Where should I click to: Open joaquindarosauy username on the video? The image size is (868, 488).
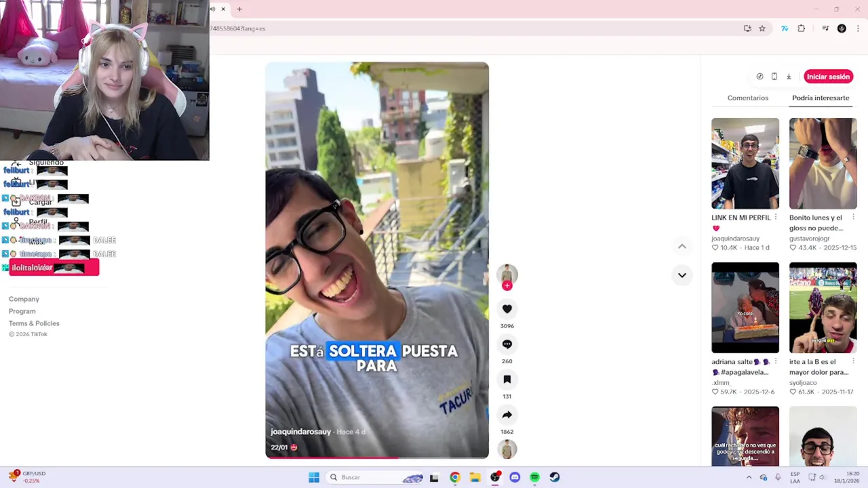(300, 432)
